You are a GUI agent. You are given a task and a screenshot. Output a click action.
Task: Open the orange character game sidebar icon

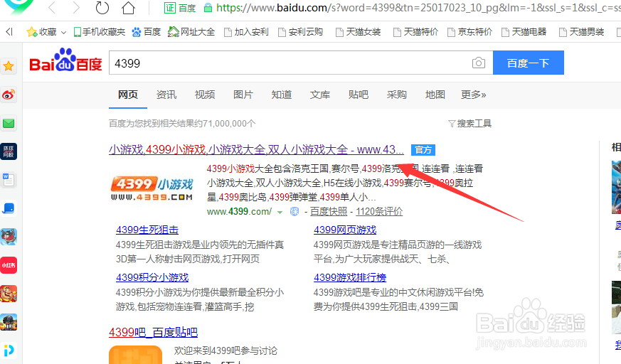pos(9,294)
